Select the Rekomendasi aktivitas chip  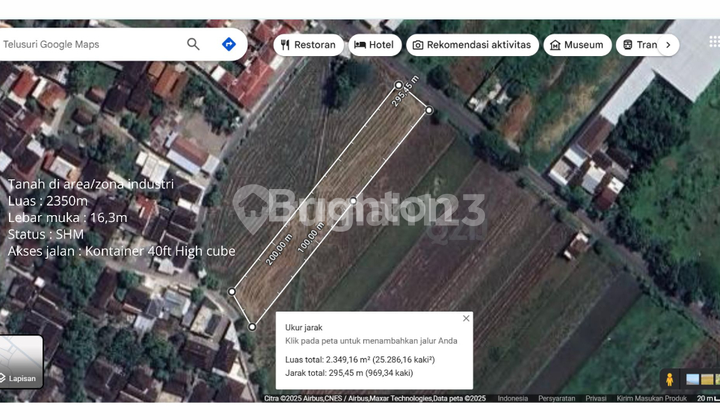tap(472, 45)
